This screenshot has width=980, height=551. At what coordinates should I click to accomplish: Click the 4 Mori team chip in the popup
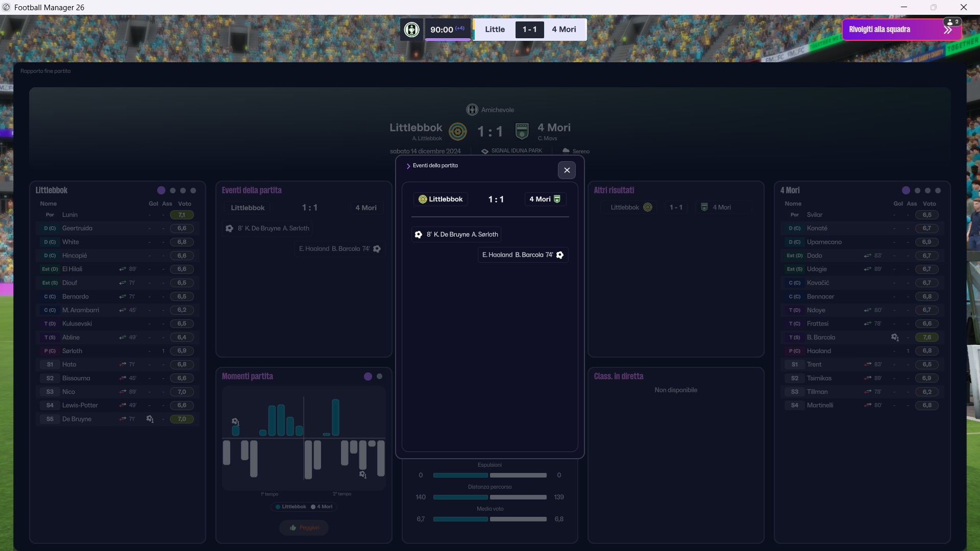point(545,199)
